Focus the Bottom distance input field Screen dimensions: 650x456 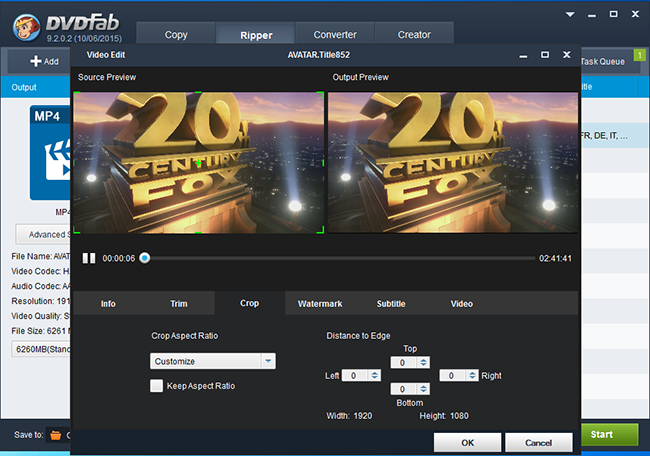coord(404,389)
